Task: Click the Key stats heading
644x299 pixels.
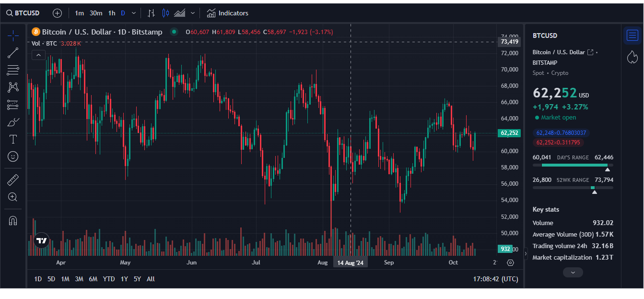Action: click(x=546, y=209)
